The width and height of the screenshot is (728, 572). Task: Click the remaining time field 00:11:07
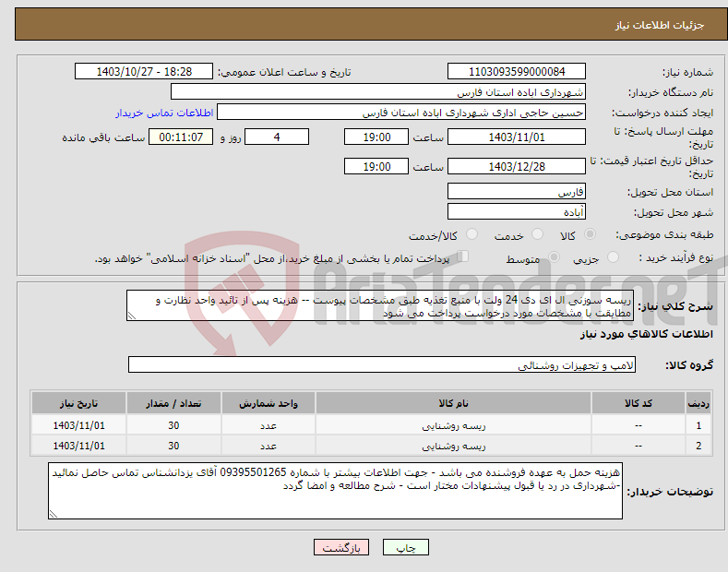tap(181, 137)
